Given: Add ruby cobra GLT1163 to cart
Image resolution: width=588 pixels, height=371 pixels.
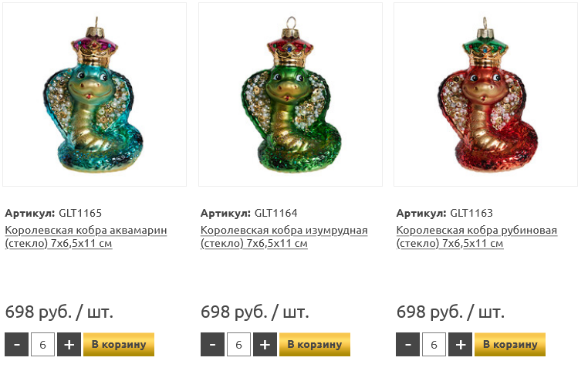Looking at the screenshot, I should 510,345.
